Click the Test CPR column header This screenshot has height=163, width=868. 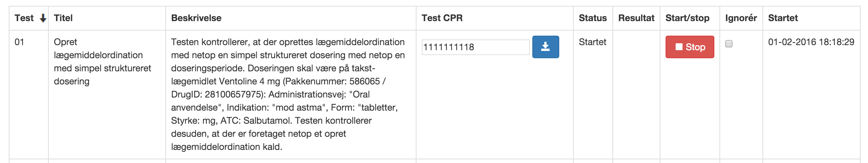tap(442, 18)
